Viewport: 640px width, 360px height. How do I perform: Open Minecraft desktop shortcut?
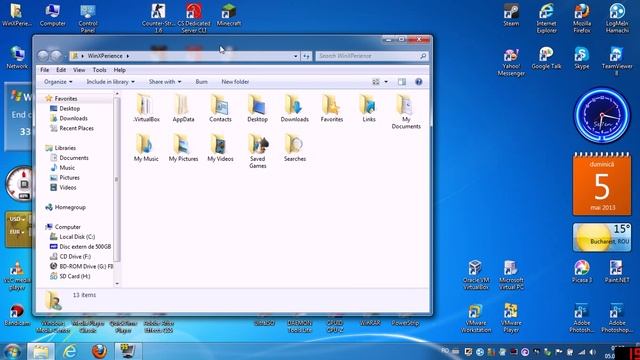coord(229,16)
